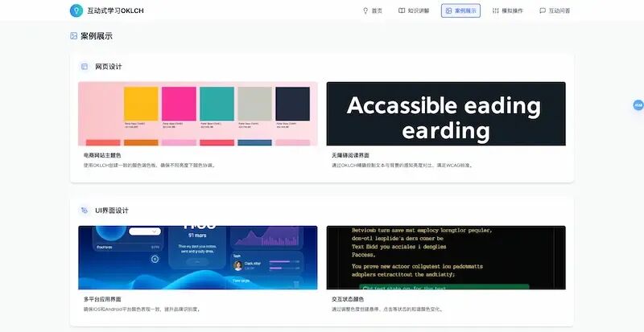Click the 无障碍阅读界面 card title
Screen dimensions: 644x332
(x=350, y=155)
